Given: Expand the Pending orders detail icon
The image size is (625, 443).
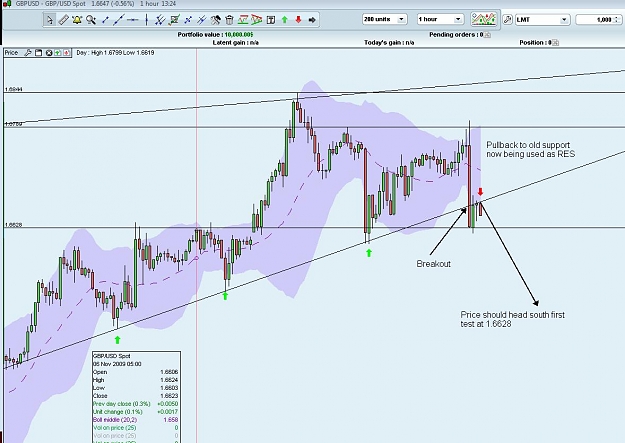Looking at the screenshot, I should point(487,35).
